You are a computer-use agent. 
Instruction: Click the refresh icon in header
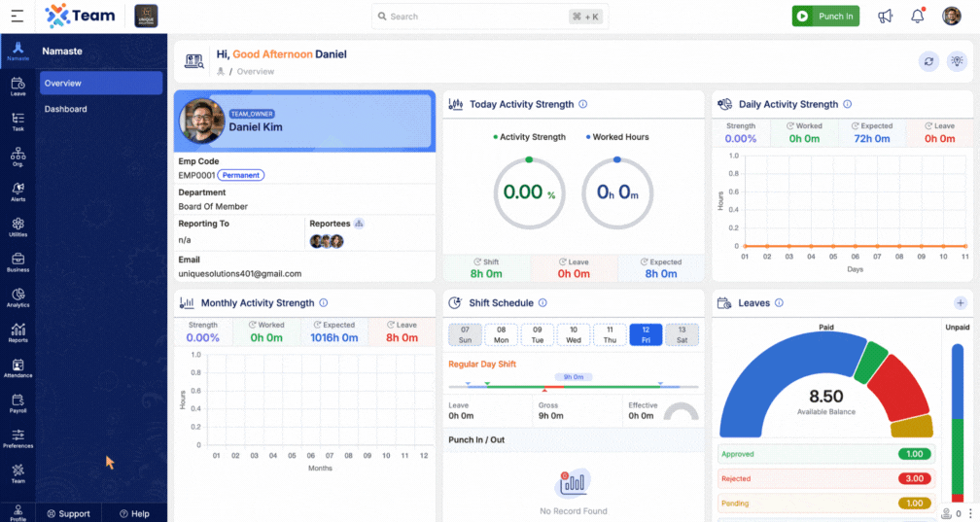[928, 61]
